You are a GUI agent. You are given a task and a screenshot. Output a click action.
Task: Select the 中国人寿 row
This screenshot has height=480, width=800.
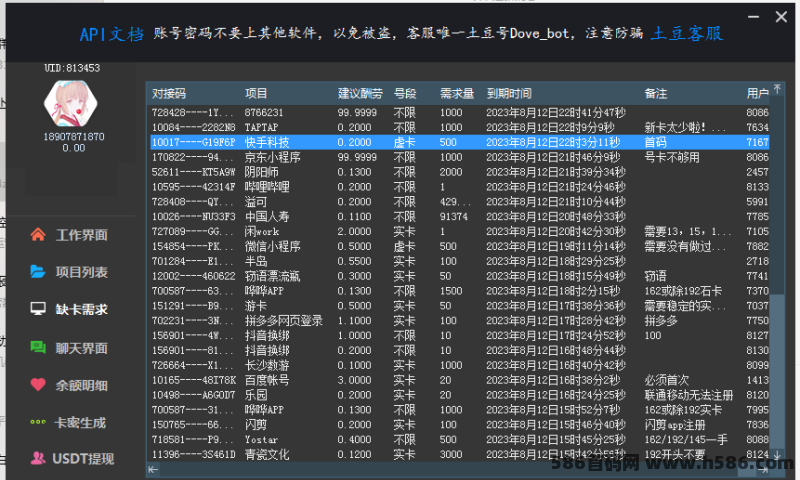(460, 216)
